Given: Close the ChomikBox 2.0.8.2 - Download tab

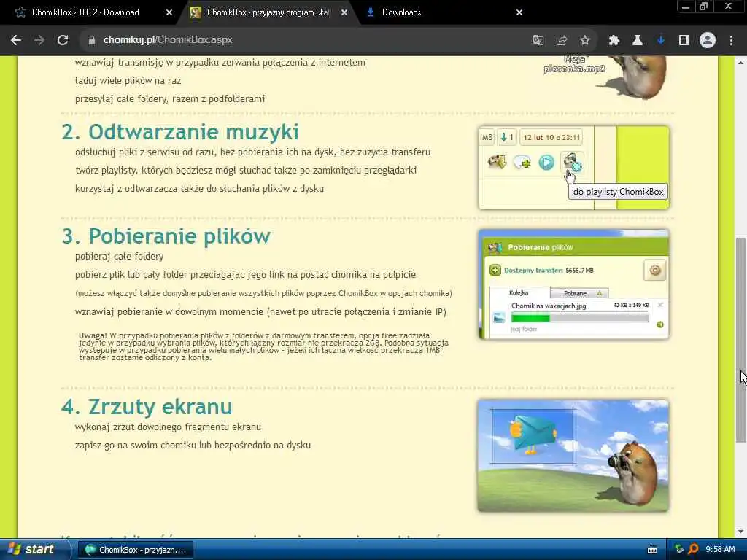Looking at the screenshot, I should pos(169,13).
